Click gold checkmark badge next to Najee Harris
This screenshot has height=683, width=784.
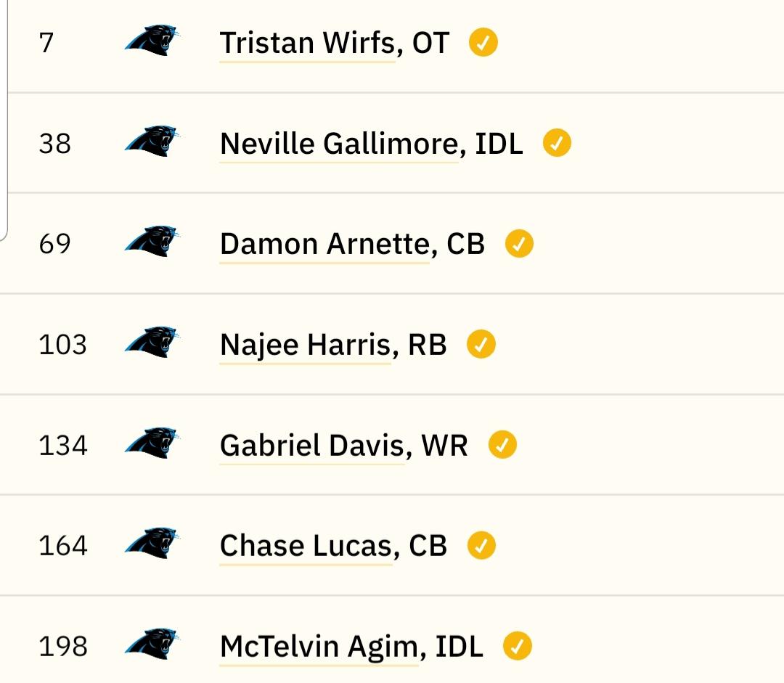[x=481, y=344]
